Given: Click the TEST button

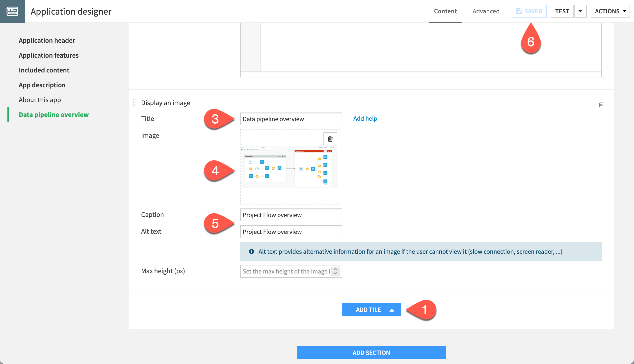Looking at the screenshot, I should (x=562, y=11).
